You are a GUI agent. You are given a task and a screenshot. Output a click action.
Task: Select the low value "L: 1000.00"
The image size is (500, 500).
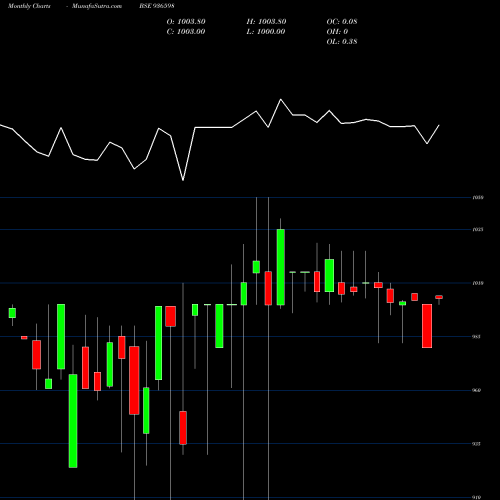pos(266,32)
